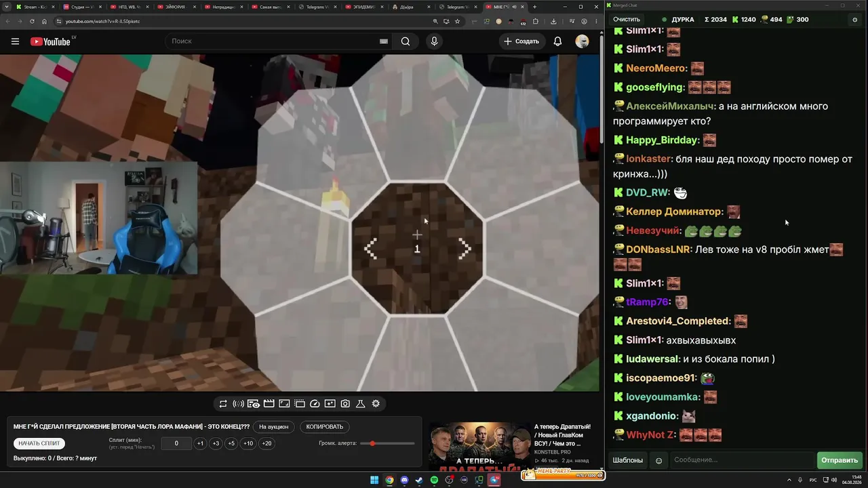Click Очистить in Merged Chat
The image size is (868, 488).
(627, 20)
